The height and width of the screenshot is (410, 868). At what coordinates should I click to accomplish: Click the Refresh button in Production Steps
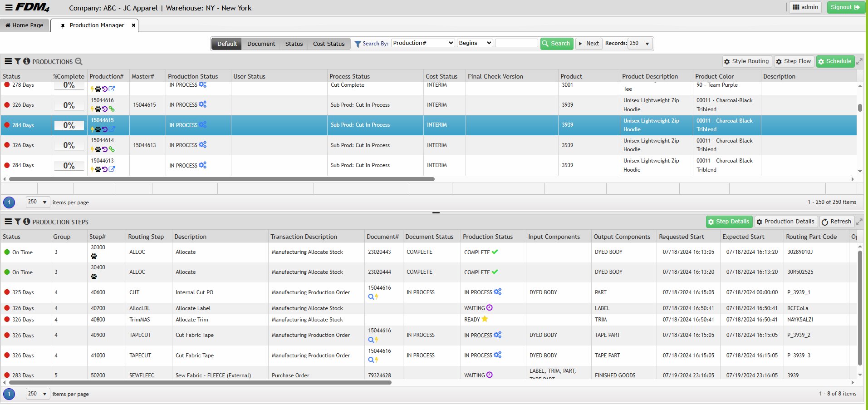coord(836,222)
